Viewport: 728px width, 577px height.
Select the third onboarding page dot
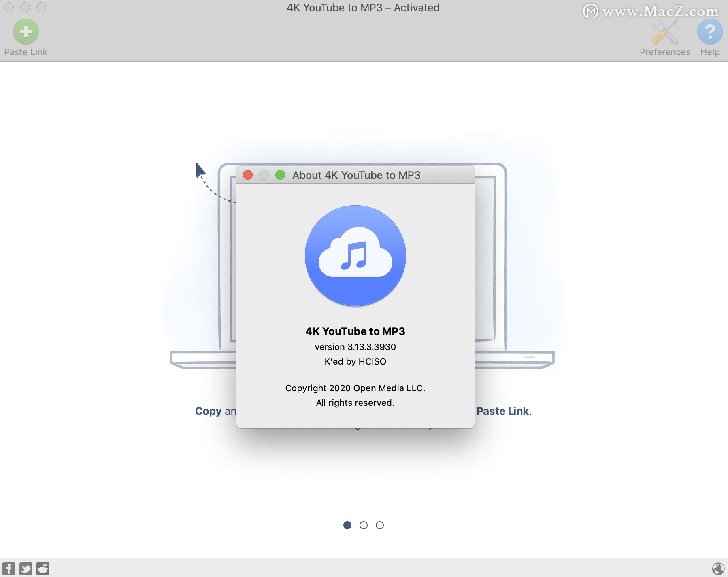click(x=380, y=525)
